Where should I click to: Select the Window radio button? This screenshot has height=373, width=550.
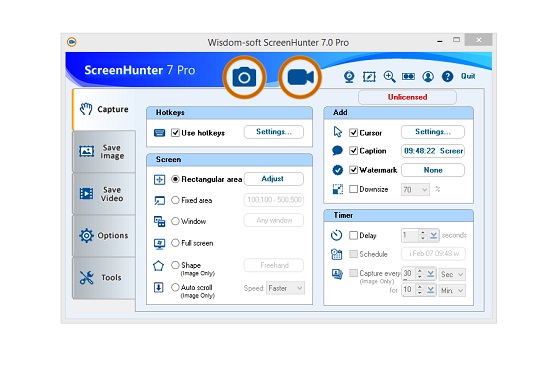(175, 221)
